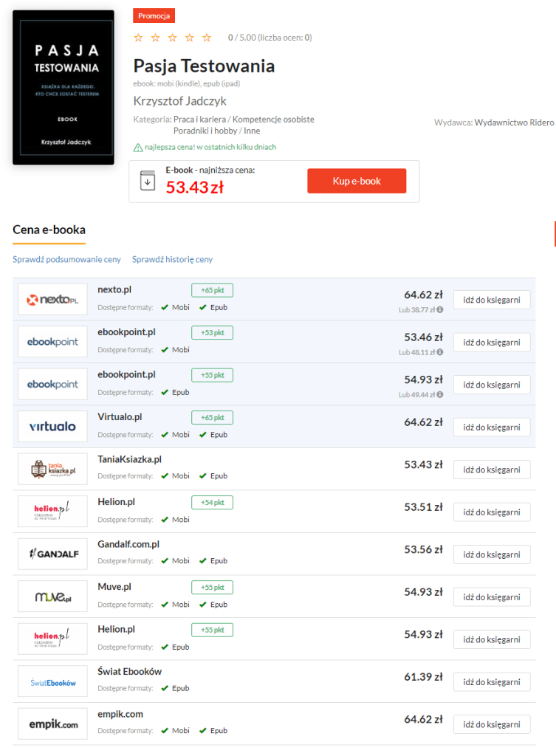
Task: Click the +65 pkt badge for Virtualo.pl
Action: coord(212,417)
